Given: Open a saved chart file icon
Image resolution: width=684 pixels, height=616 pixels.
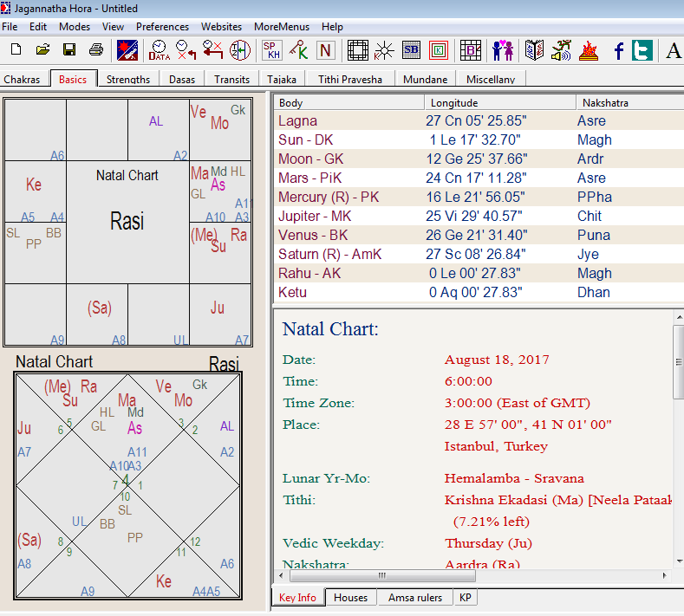Looking at the screenshot, I should coord(42,50).
